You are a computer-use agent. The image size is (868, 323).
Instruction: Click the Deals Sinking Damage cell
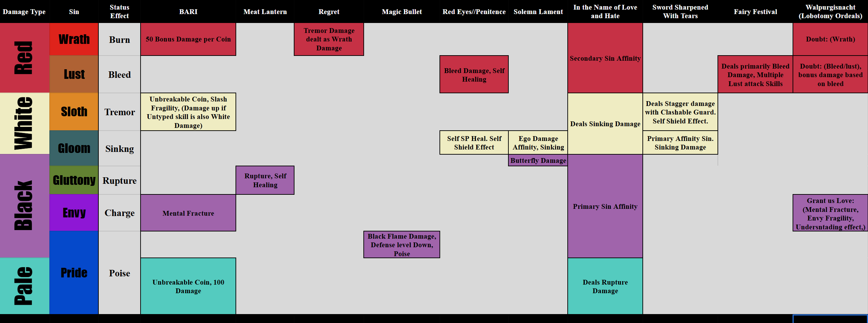(605, 123)
